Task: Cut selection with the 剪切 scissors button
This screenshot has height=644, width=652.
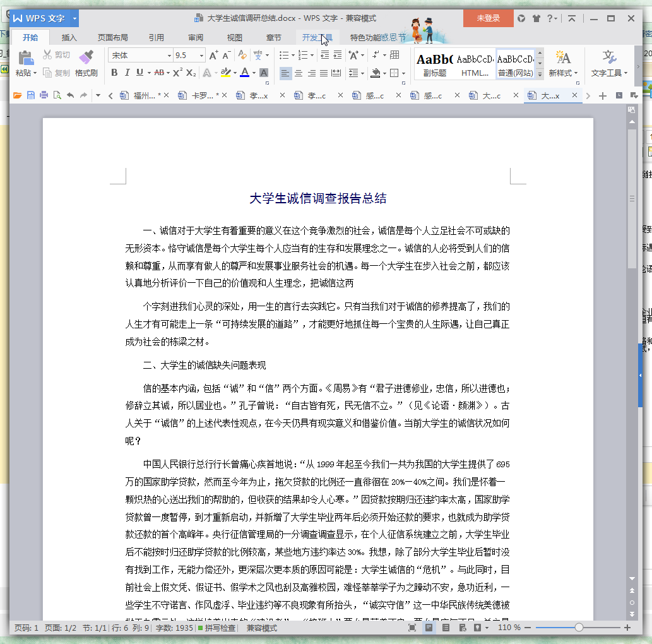Action: (x=57, y=55)
